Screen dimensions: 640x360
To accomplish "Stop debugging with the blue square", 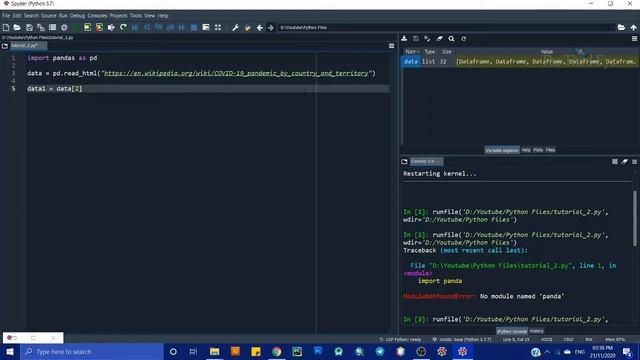I will (194, 27).
